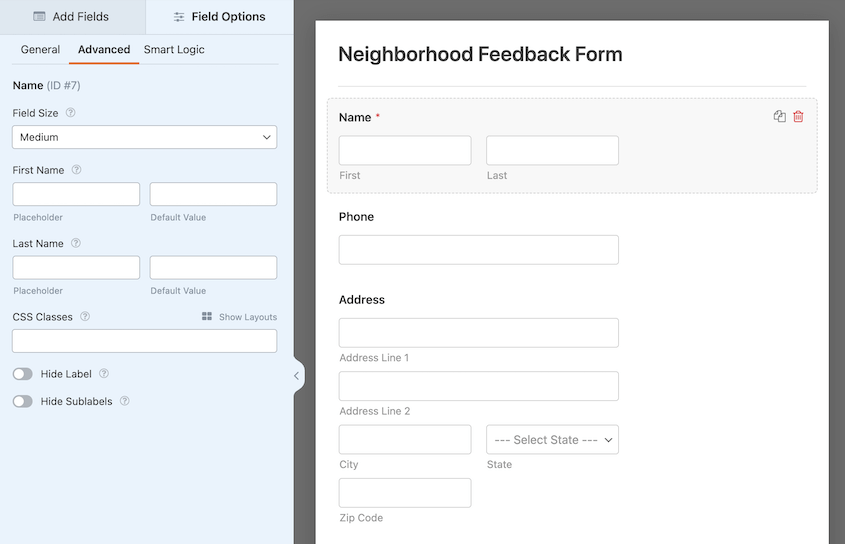845x544 pixels.
Task: Click the Field Size help icon
Action: click(70, 113)
